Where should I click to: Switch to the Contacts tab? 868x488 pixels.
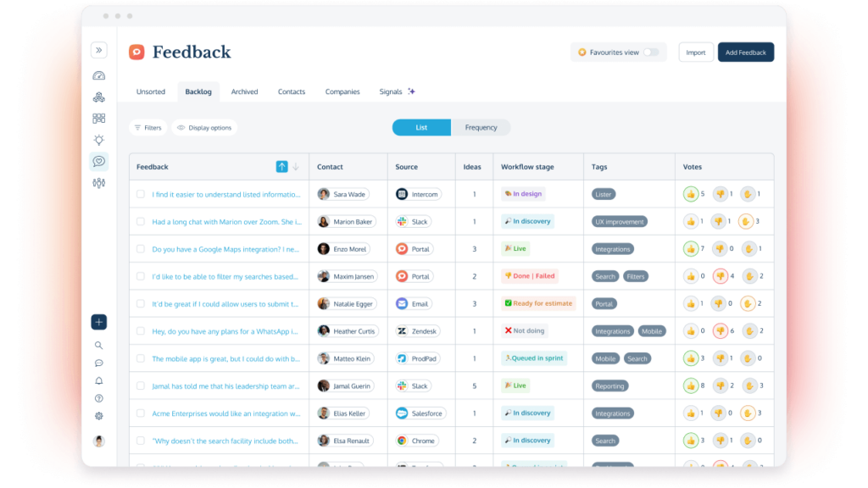(x=292, y=91)
